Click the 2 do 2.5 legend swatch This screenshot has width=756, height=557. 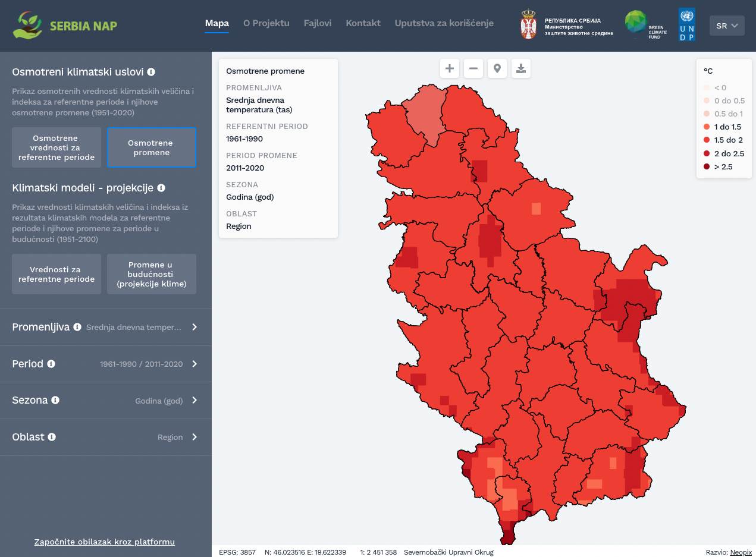[707, 153]
